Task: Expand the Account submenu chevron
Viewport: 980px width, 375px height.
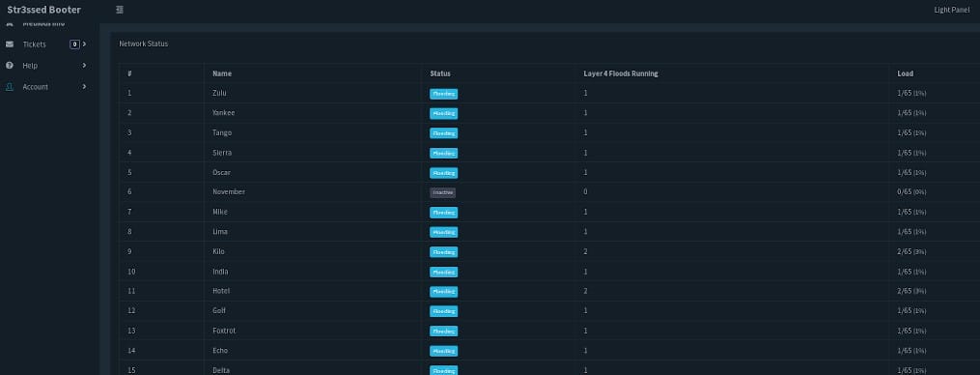Action: (x=84, y=86)
